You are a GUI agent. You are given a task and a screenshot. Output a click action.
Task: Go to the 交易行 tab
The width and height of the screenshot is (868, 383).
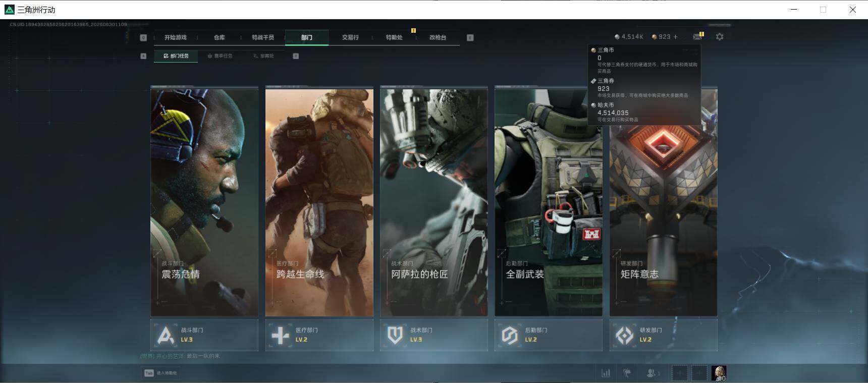pyautogui.click(x=350, y=37)
